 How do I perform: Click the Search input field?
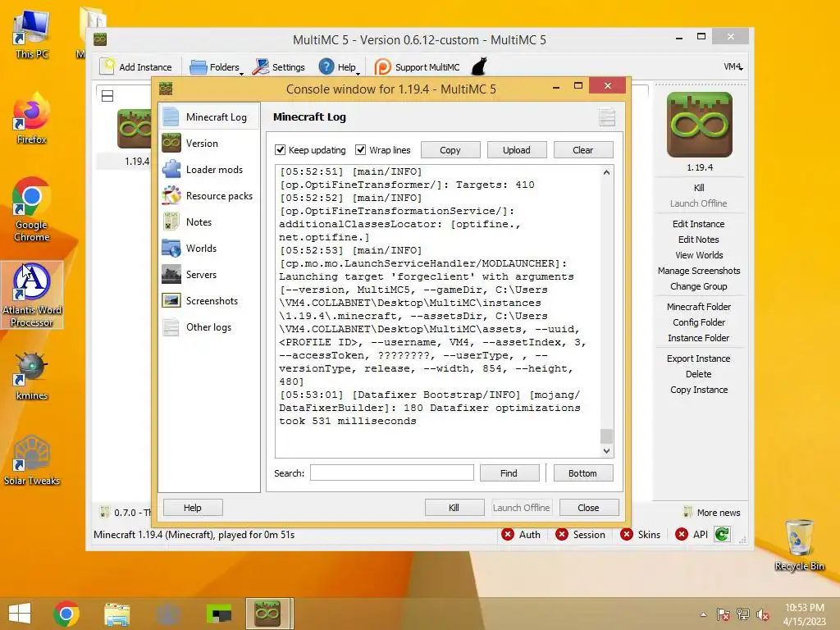(x=391, y=472)
